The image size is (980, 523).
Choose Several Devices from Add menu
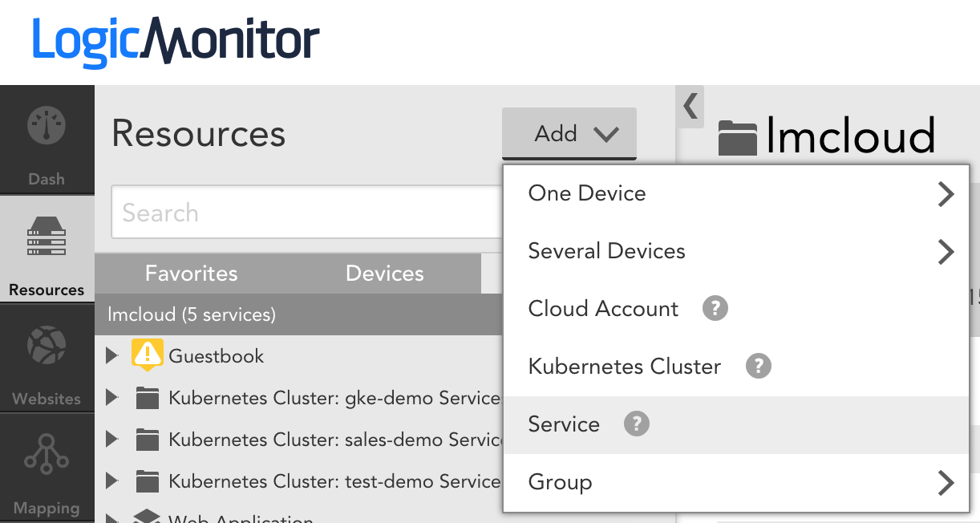pyautogui.click(x=735, y=251)
